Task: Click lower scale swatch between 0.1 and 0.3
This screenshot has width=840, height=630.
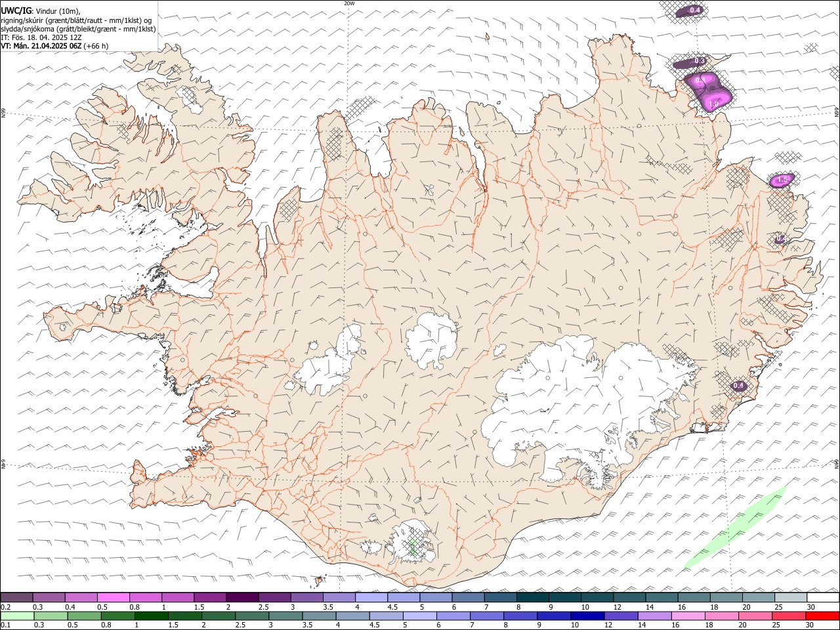Action: click(x=17, y=616)
